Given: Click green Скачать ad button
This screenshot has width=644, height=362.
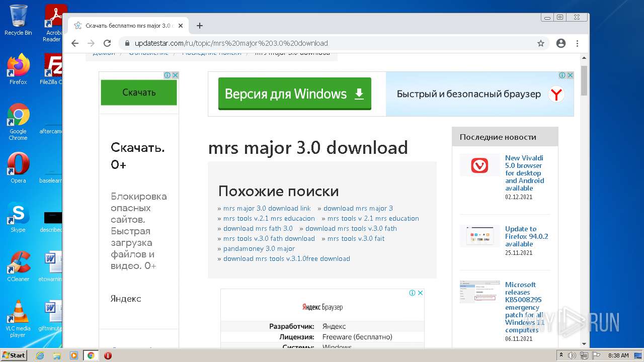Looking at the screenshot, I should pos(139,93).
